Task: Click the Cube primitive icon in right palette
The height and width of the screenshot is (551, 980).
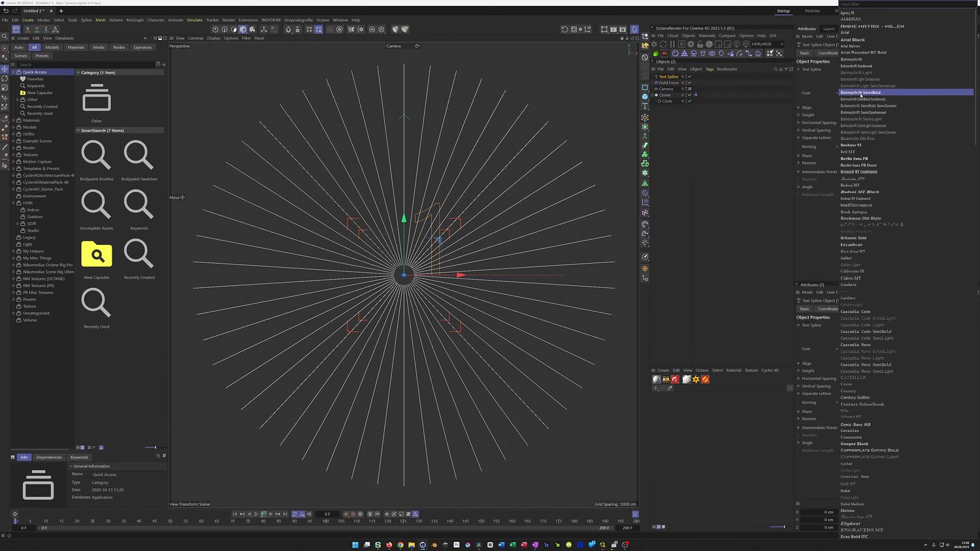Action: tap(645, 97)
